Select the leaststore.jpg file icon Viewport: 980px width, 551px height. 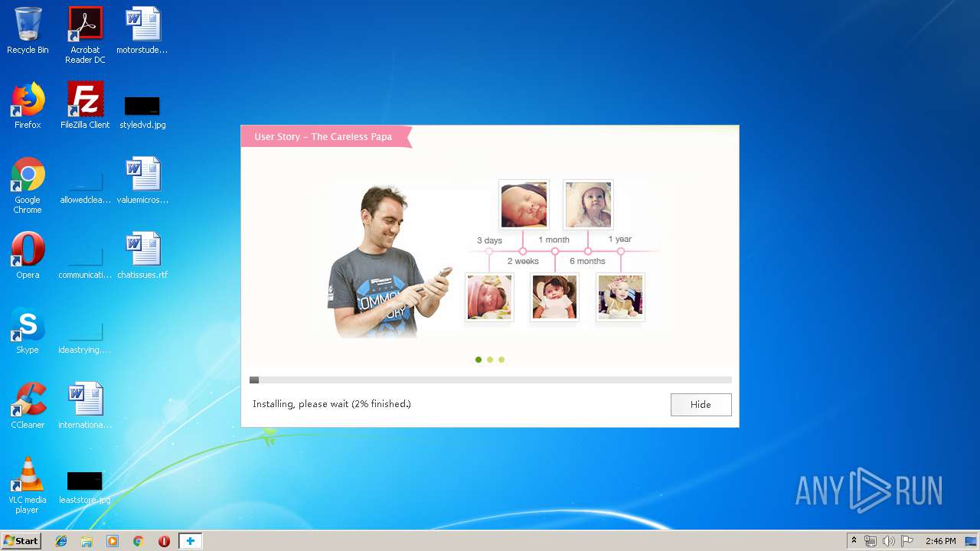tap(85, 487)
